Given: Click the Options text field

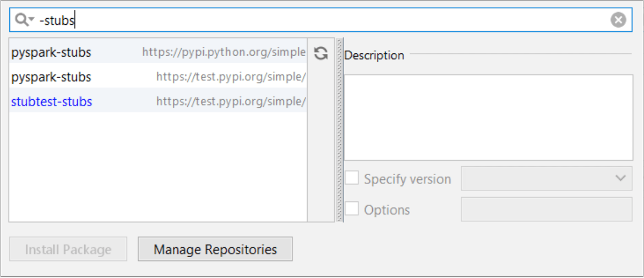Looking at the screenshot, I should point(546,209).
